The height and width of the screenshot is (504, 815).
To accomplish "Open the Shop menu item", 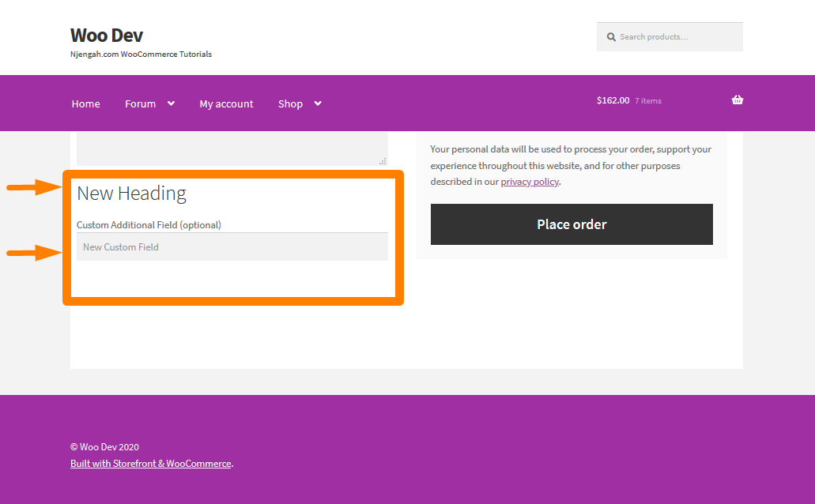I will 290,103.
